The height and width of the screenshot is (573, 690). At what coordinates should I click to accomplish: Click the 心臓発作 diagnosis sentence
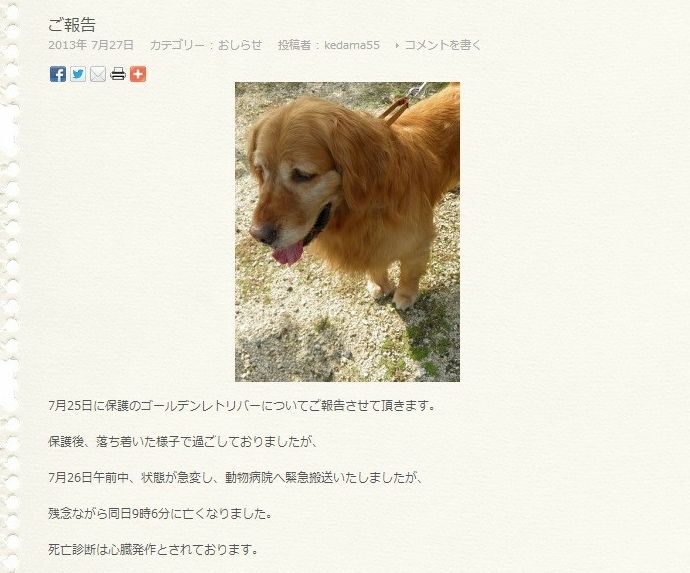tap(153, 549)
